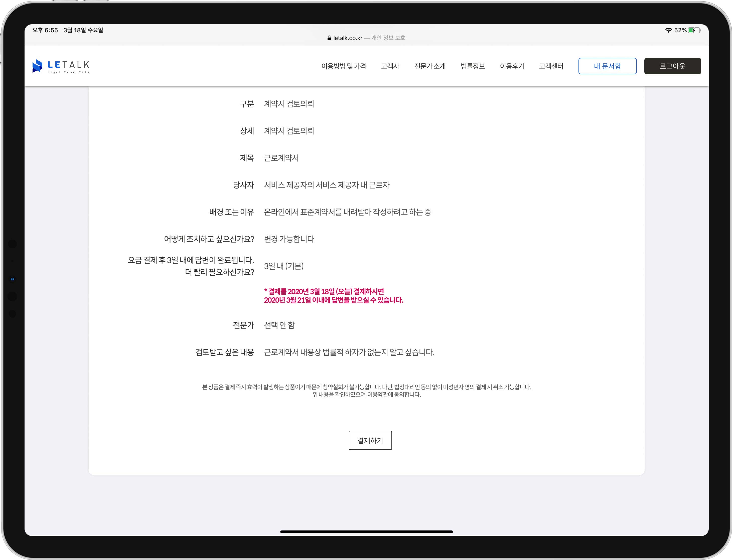Tap the lock icon in address bar

tap(329, 38)
